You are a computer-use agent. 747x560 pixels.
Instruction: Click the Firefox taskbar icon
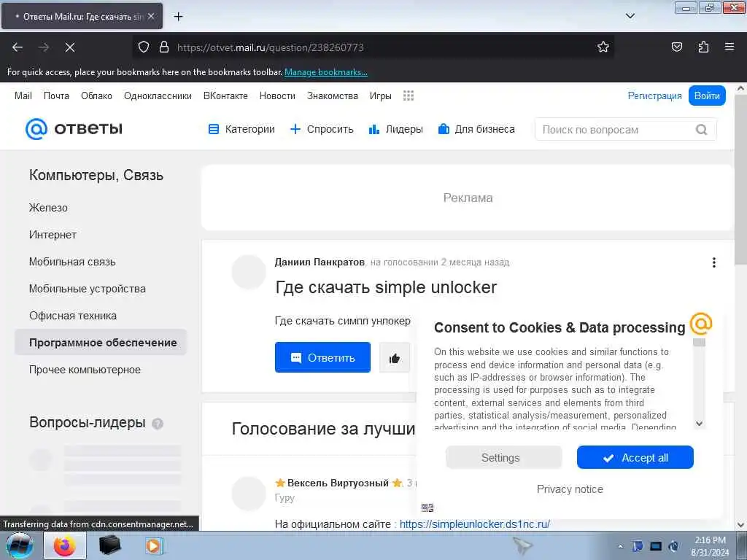65,545
